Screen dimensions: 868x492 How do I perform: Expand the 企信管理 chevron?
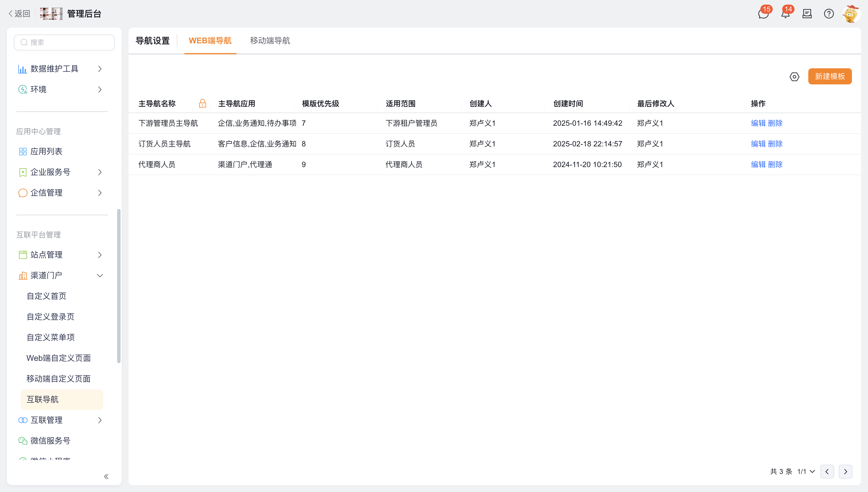[100, 193]
